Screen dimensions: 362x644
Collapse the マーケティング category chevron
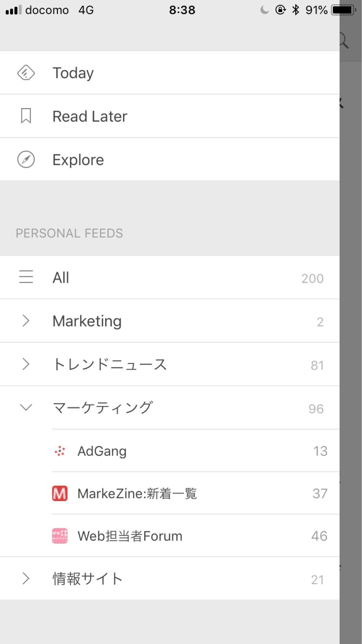click(26, 408)
